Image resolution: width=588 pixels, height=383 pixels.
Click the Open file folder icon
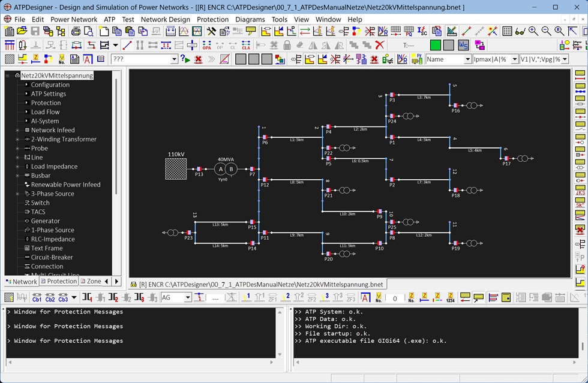pos(22,31)
